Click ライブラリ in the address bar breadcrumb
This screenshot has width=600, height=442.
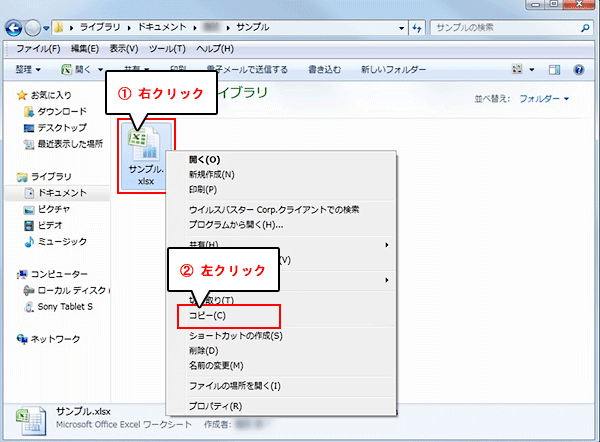point(100,27)
